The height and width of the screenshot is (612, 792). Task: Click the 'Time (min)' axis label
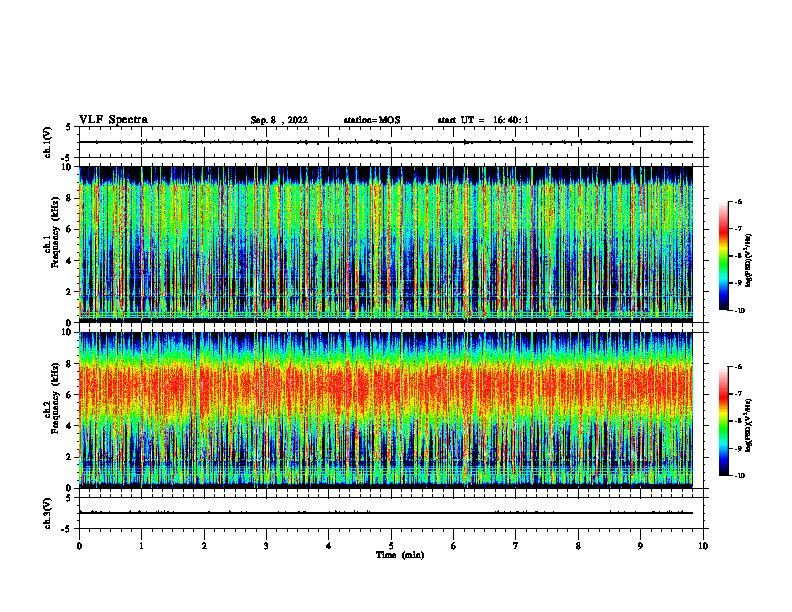400,555
